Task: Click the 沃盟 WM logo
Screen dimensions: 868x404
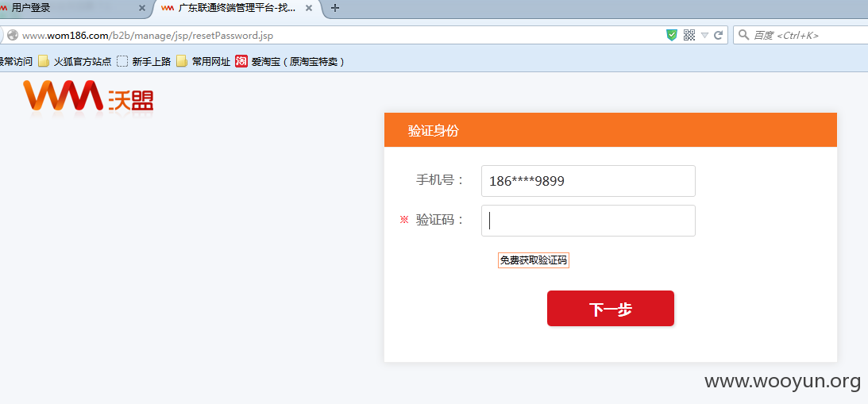Action: [88, 96]
